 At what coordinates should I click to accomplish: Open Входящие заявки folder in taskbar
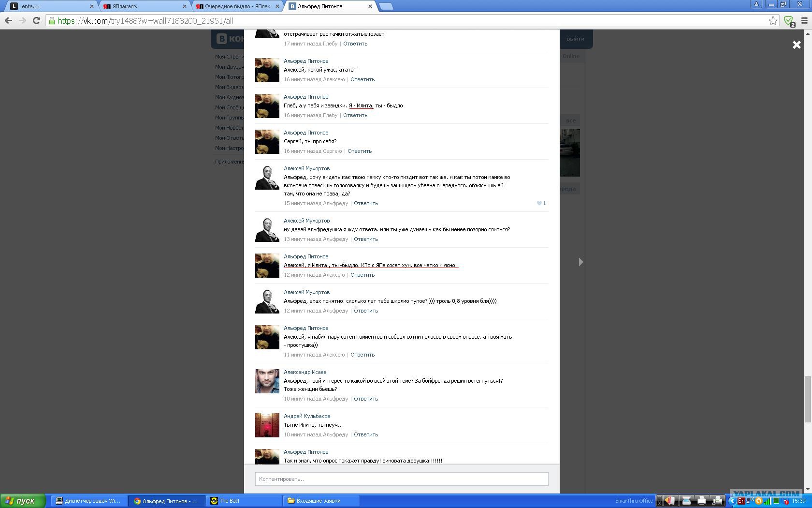(321, 501)
